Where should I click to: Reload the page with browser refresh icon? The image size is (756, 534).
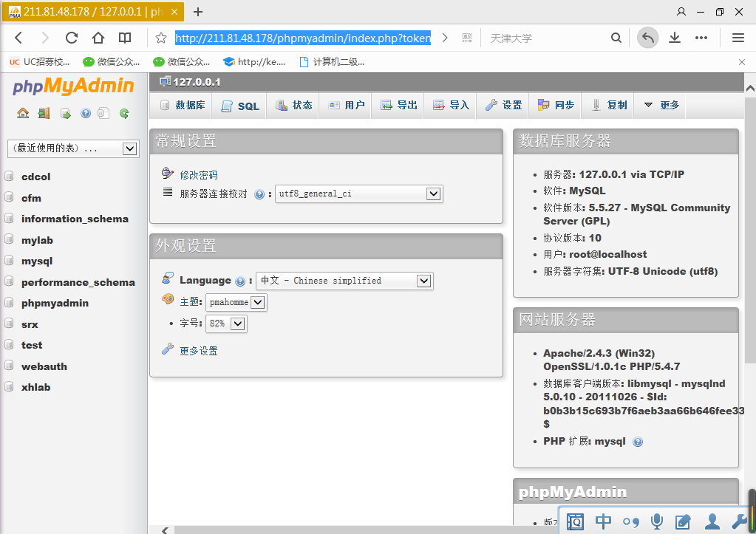click(x=72, y=38)
